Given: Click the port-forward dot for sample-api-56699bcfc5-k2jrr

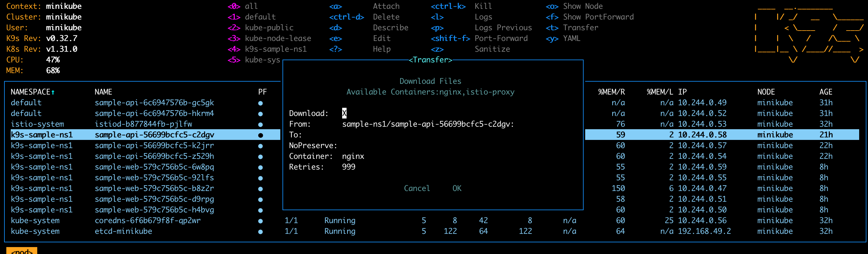Looking at the screenshot, I should coord(260,146).
